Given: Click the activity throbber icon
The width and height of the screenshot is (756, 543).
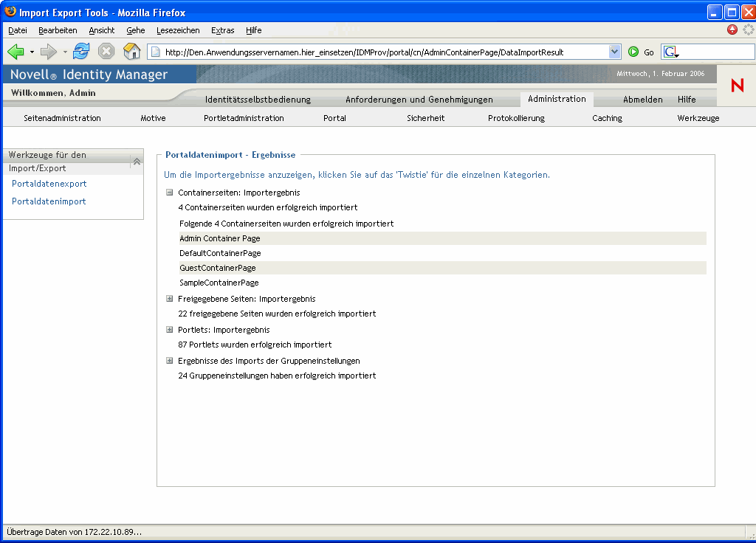Looking at the screenshot, I should tap(748, 30).
